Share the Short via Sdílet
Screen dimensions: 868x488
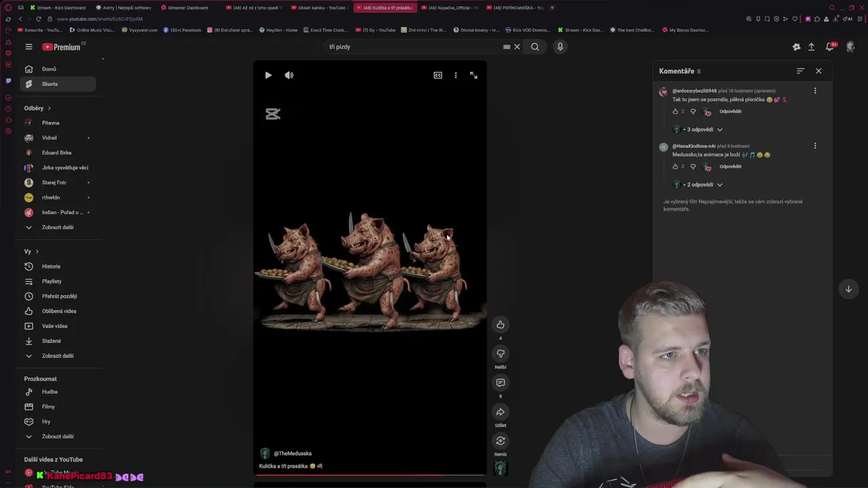coord(500,412)
